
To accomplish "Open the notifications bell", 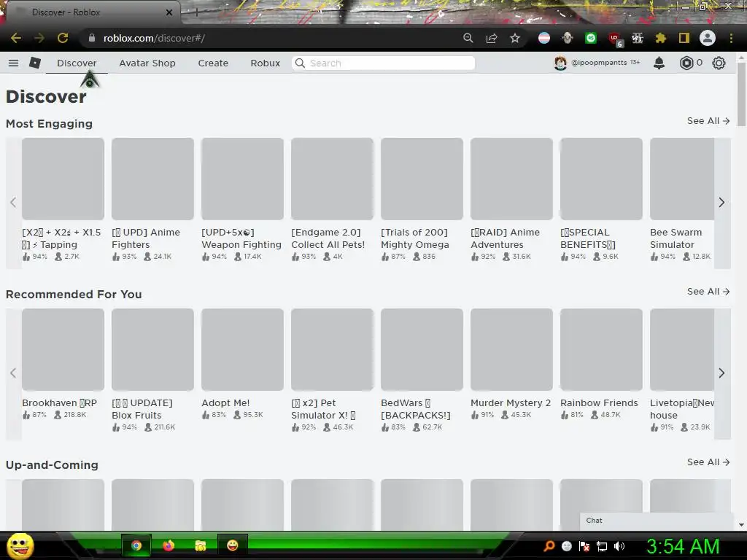I will click(x=659, y=63).
